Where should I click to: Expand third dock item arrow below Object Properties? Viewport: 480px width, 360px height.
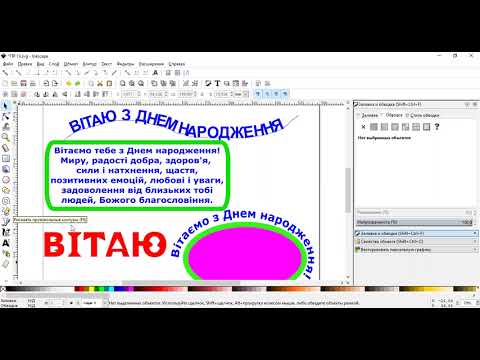(x=475, y=249)
